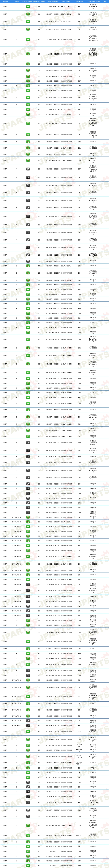Click '3.0' capacity in the E63 row

pos(39,732)
